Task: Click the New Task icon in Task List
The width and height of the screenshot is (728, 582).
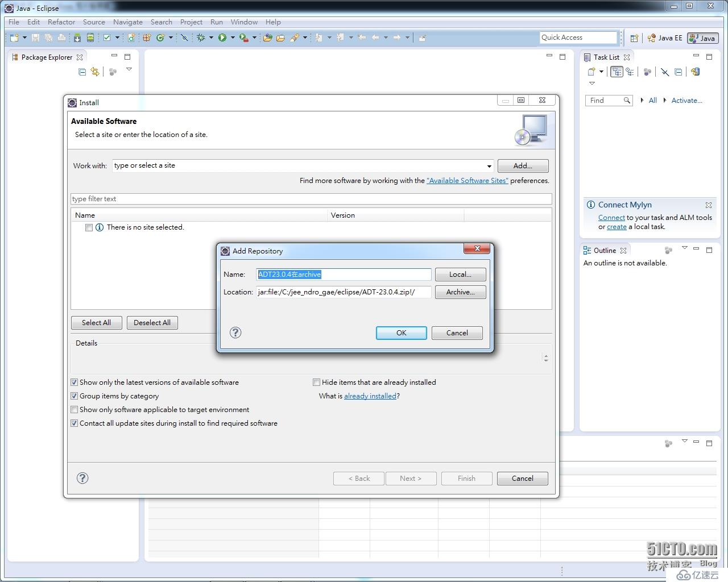Action: (x=591, y=72)
